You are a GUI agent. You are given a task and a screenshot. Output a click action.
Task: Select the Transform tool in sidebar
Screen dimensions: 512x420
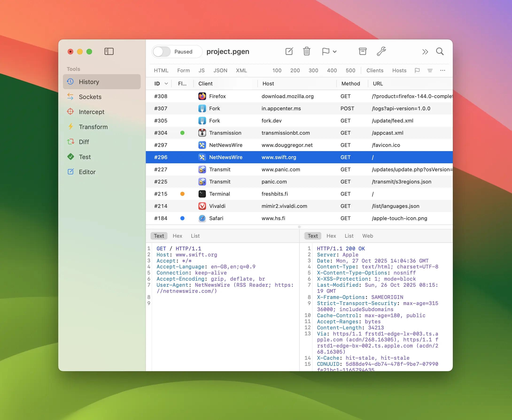pos(93,127)
